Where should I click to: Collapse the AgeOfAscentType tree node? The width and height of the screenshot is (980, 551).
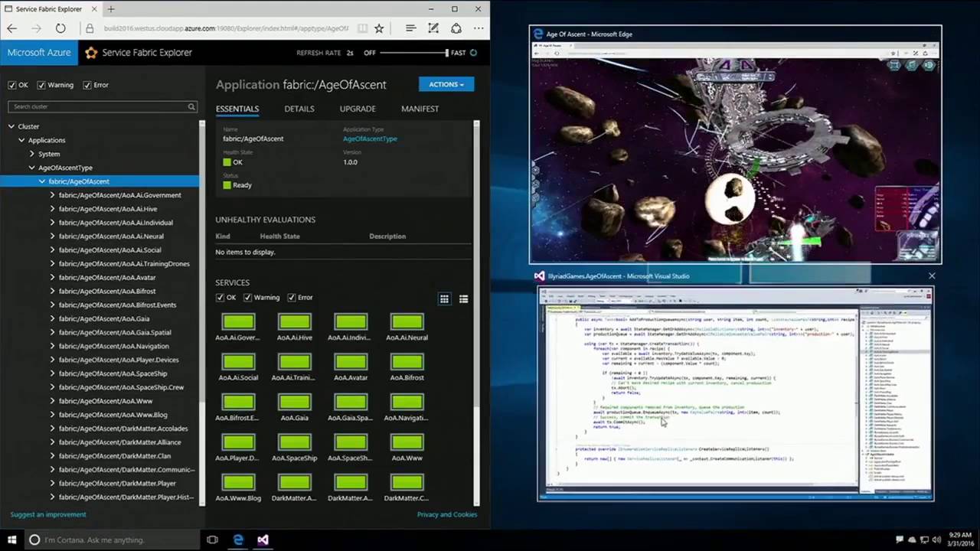pyautogui.click(x=32, y=168)
